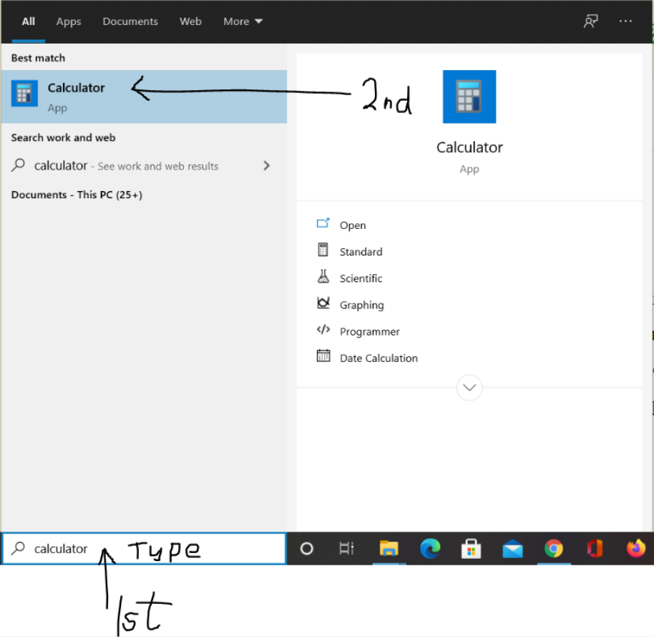Open the three-dot options menu

(625, 21)
